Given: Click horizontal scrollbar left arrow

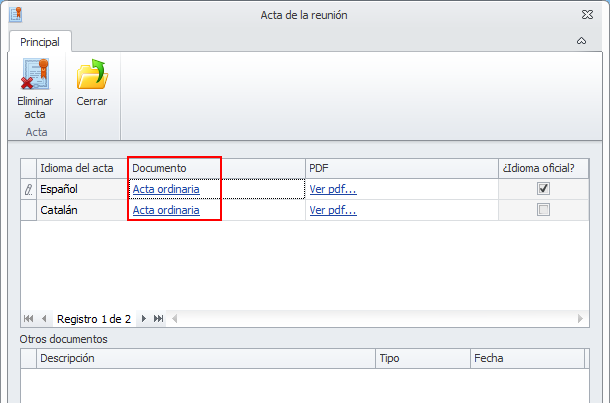Looking at the screenshot, I should 175,319.
